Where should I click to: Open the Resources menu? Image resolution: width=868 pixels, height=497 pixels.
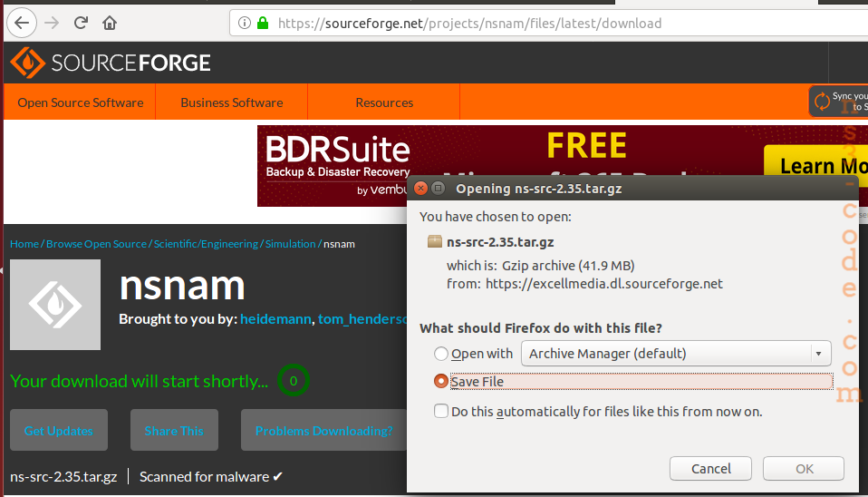click(x=384, y=102)
